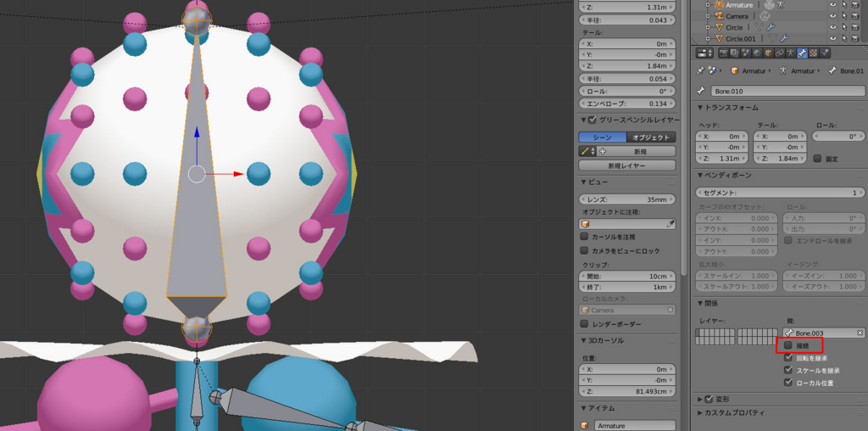Open the World properties tab (globe icon)
The height and width of the screenshot is (431, 868).
click(x=757, y=53)
